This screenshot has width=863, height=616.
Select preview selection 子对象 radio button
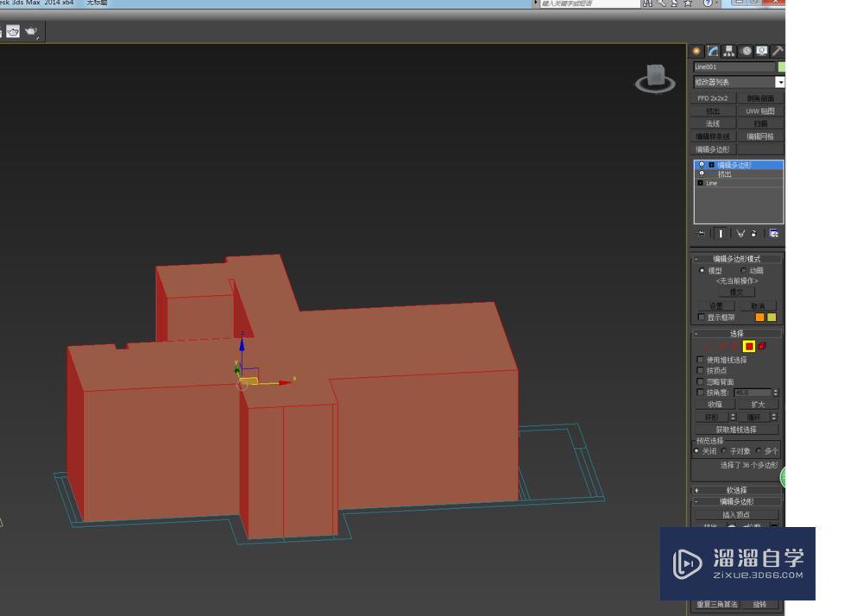point(724,451)
